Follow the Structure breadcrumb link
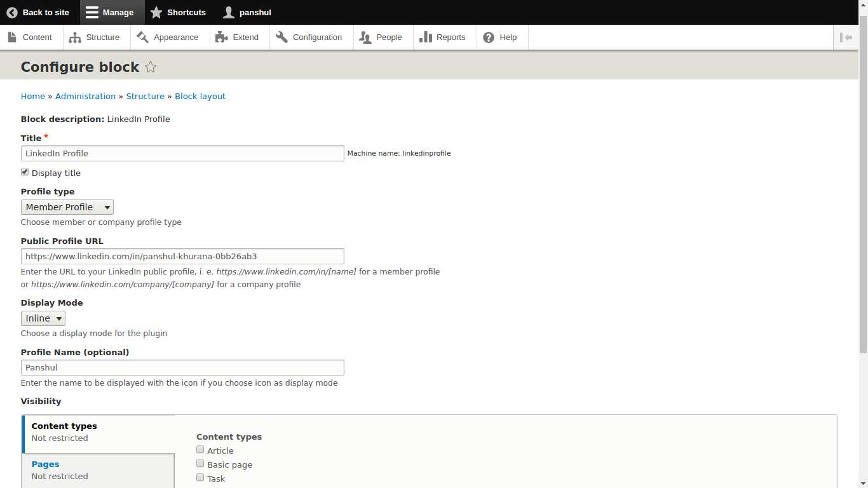This screenshot has height=488, width=868. (x=146, y=97)
